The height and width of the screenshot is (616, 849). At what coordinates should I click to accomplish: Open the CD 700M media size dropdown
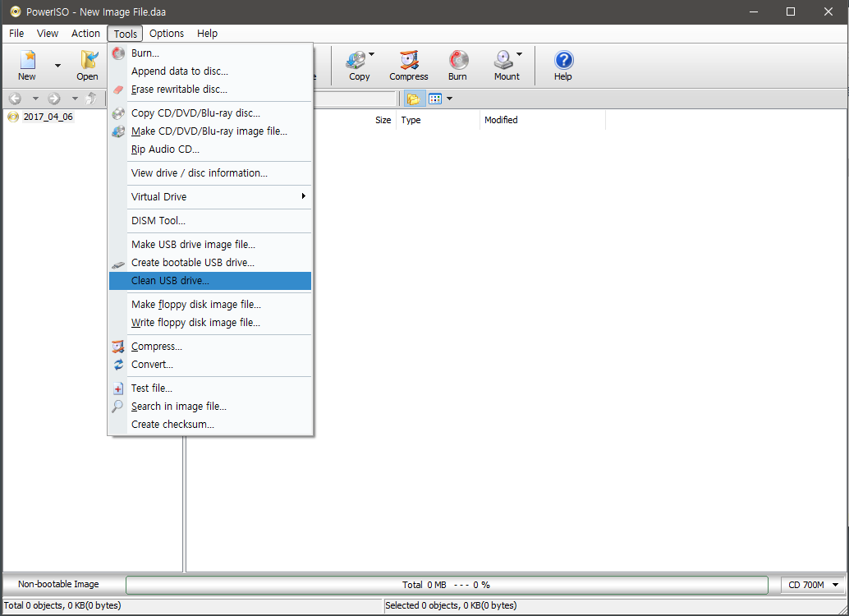(813, 585)
